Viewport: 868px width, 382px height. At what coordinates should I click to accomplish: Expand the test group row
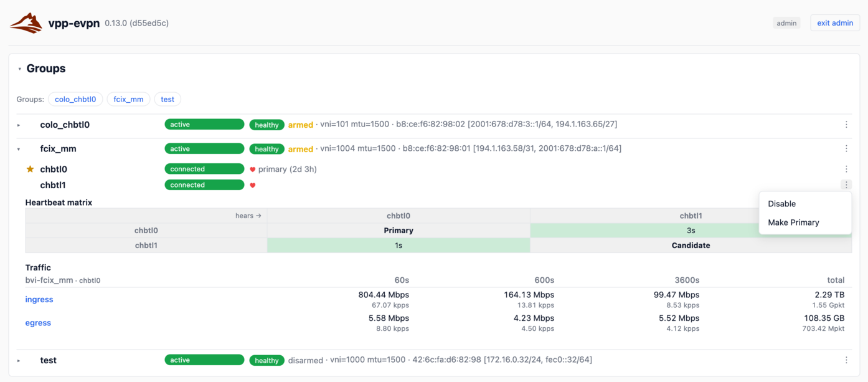pyautogui.click(x=19, y=361)
